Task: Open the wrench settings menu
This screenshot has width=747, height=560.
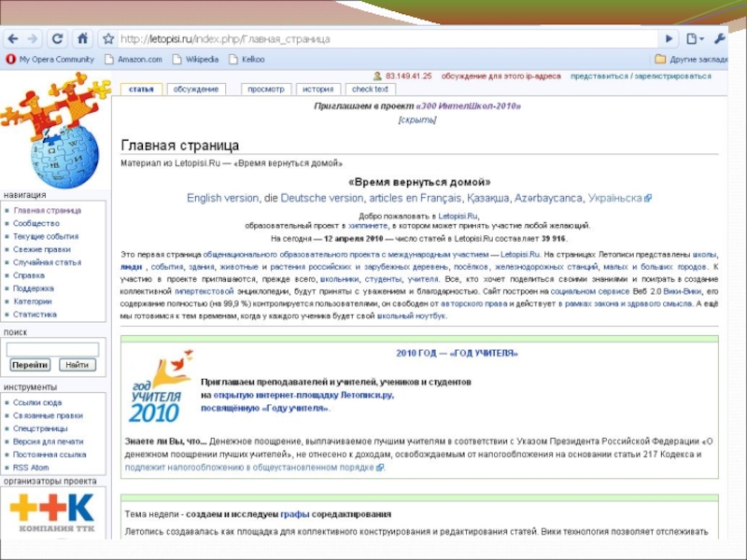Action: pos(719,39)
